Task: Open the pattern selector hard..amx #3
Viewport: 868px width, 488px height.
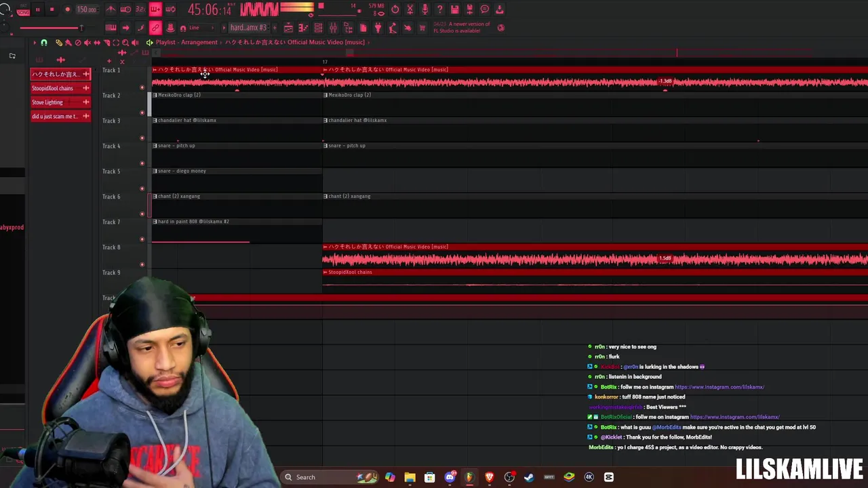Action: 250,28
